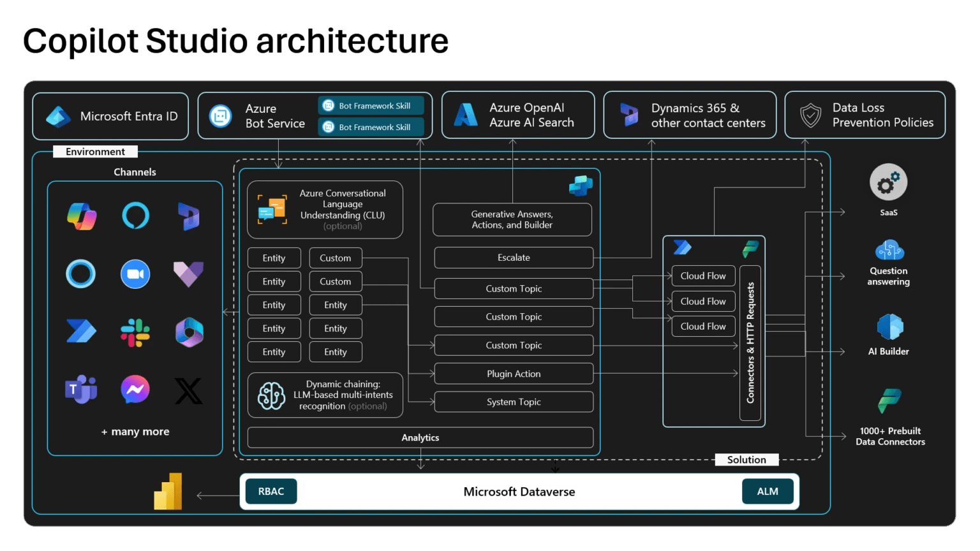This screenshot has height=551, width=980.
Task: Click the Question answering cloud icon
Action: coord(889,250)
